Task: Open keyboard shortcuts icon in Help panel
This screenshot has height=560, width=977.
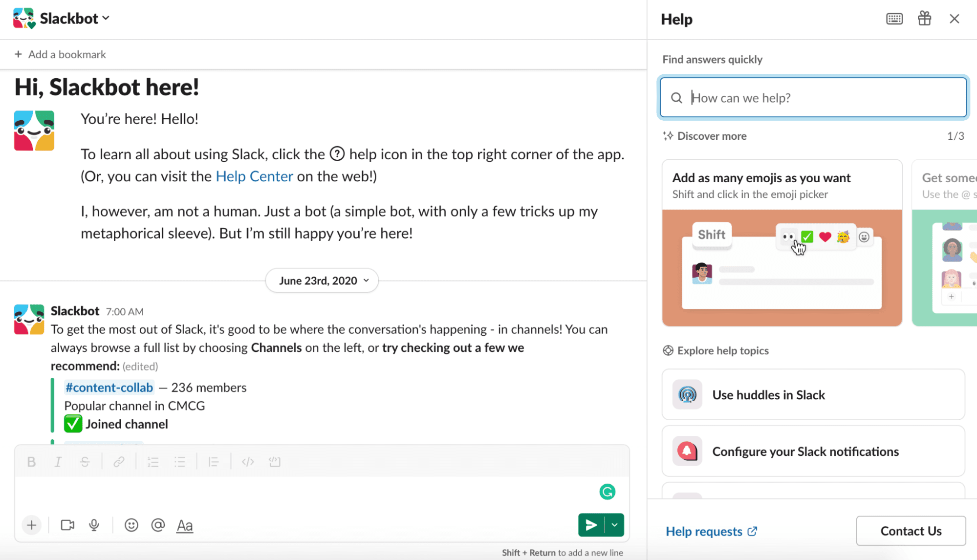Action: point(894,19)
